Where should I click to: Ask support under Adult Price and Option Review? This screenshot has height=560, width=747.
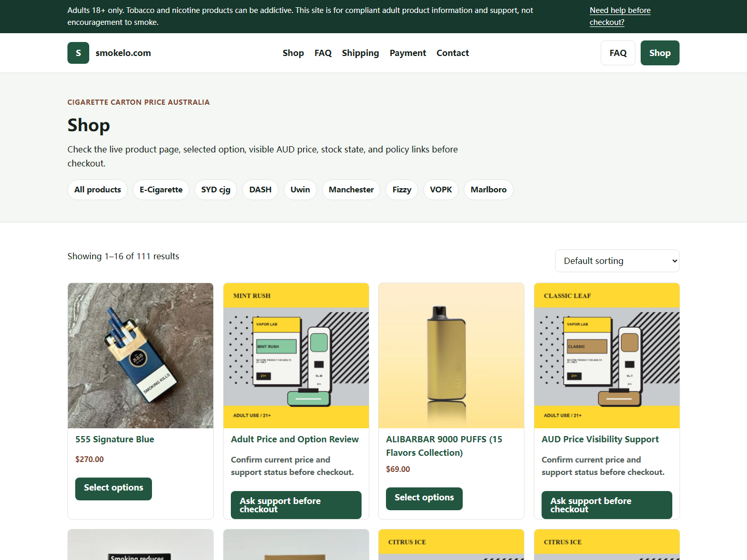coord(296,505)
